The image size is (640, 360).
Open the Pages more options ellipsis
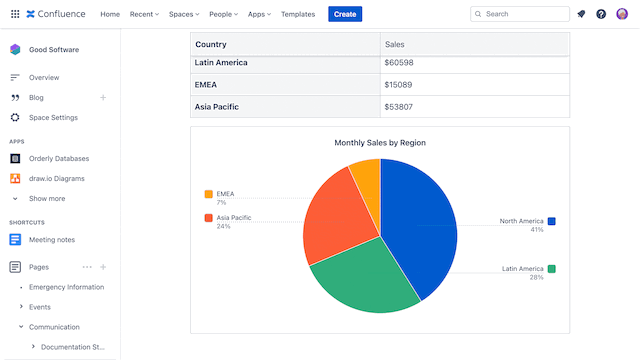tap(87, 267)
